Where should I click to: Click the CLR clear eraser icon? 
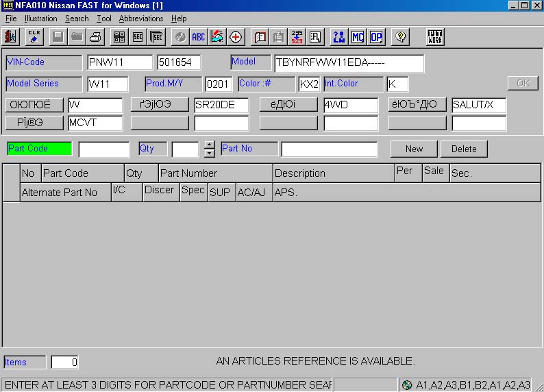click(34, 37)
